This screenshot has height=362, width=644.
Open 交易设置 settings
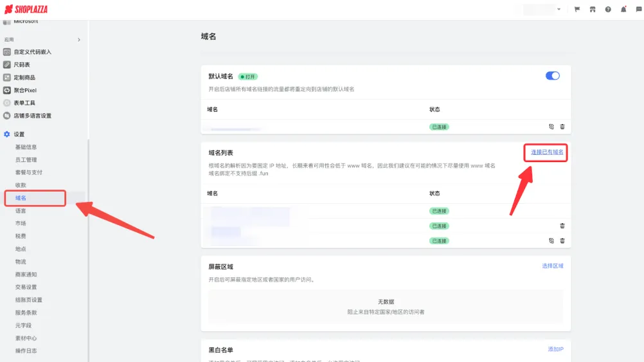pyautogui.click(x=26, y=287)
